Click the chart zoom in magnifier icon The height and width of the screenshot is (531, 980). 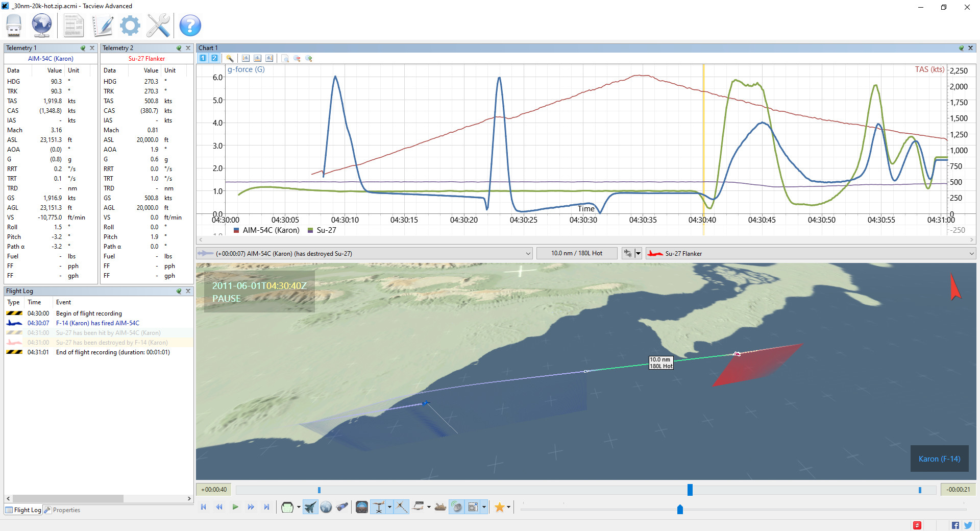(x=309, y=58)
